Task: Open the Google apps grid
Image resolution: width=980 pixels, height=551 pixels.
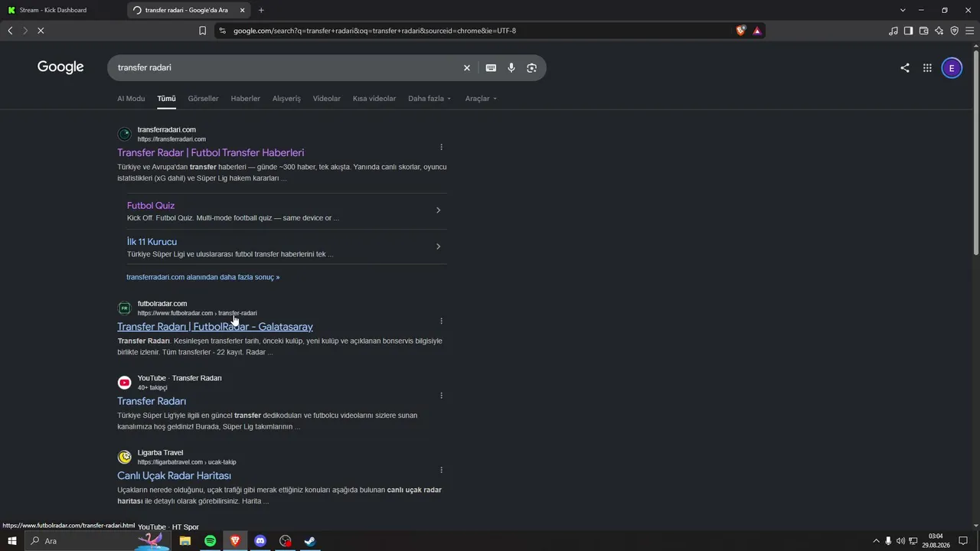Action: pos(927,68)
